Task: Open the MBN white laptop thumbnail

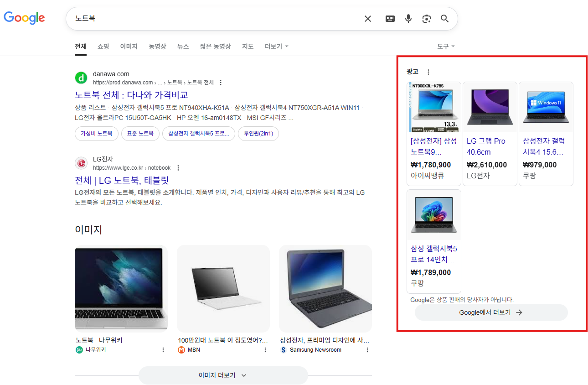Action: pyautogui.click(x=223, y=289)
